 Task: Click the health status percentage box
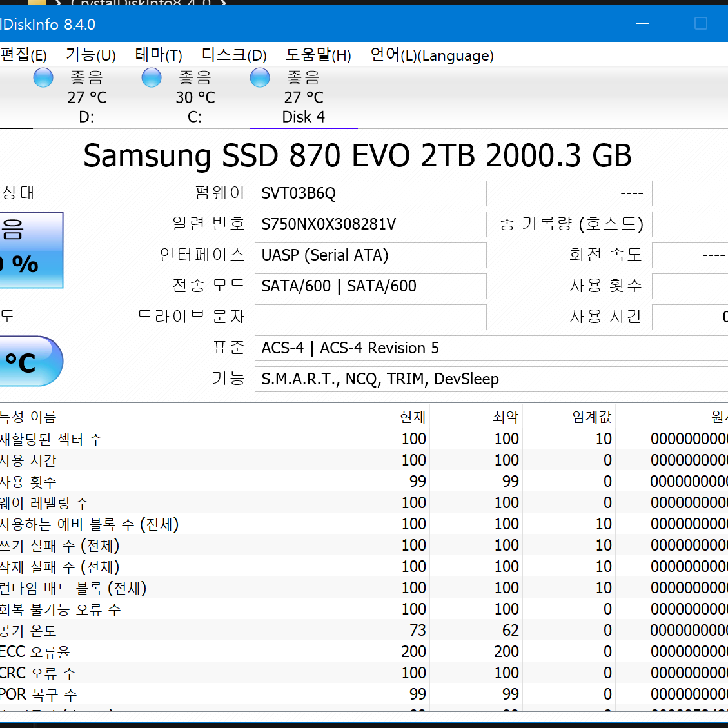[x=31, y=250]
